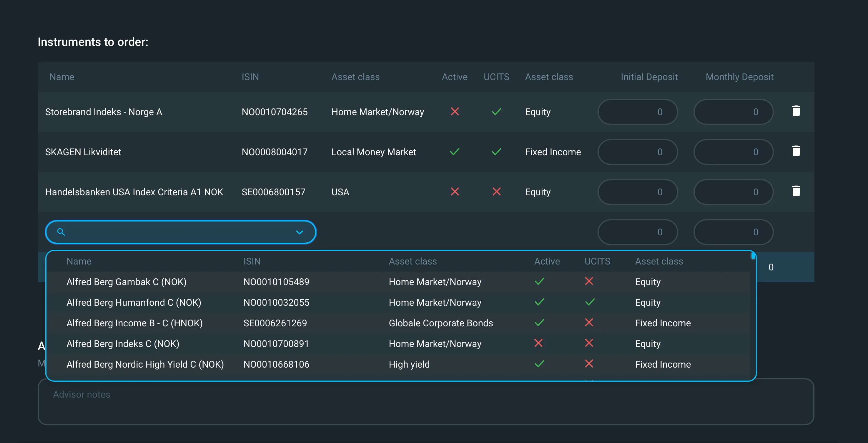Screen dimensions: 868x443
Task: Click Fixed Income cell for SKAGEN Likviditet
Action: click(553, 152)
